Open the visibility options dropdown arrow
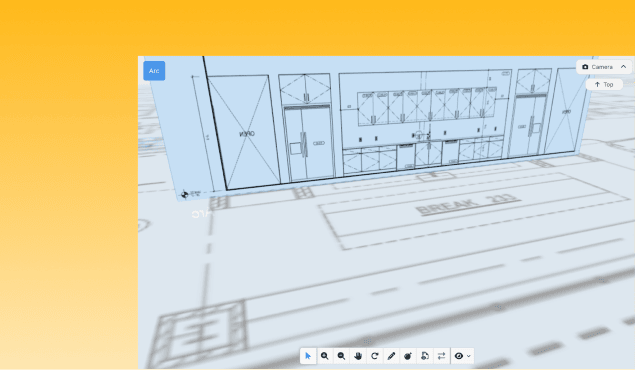Image resolution: width=635 pixels, height=370 pixels. [469, 356]
